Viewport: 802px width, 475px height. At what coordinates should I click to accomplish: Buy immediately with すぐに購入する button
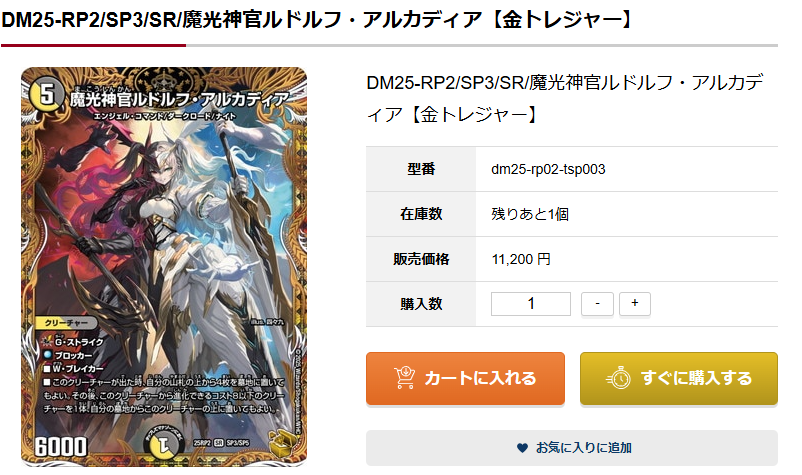tap(679, 378)
